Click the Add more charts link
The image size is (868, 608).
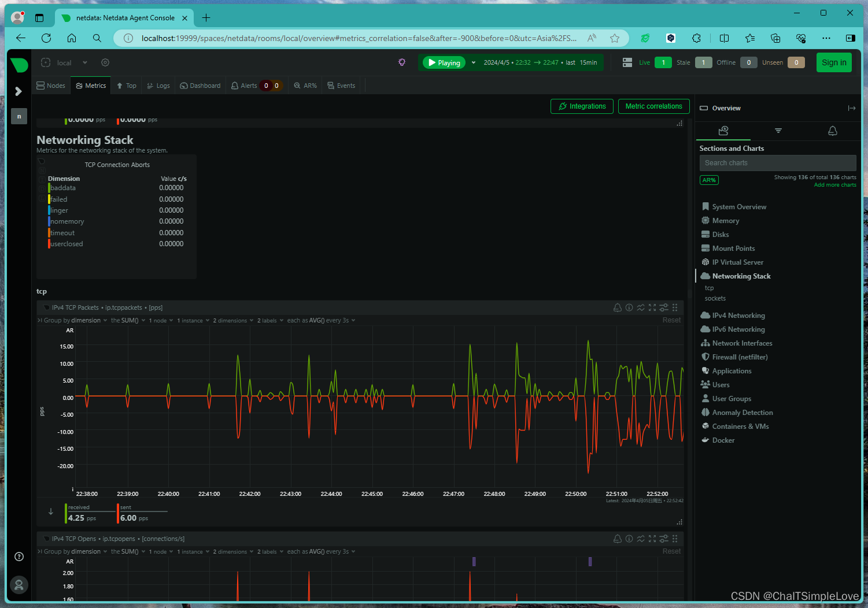(835, 185)
